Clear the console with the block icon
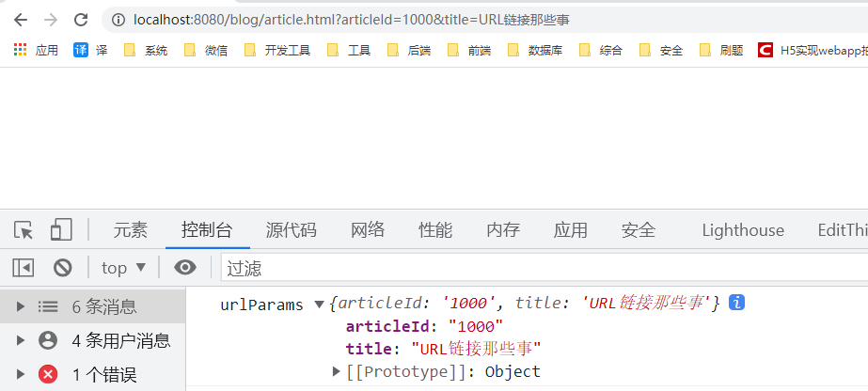The height and width of the screenshot is (391, 868). (x=63, y=268)
